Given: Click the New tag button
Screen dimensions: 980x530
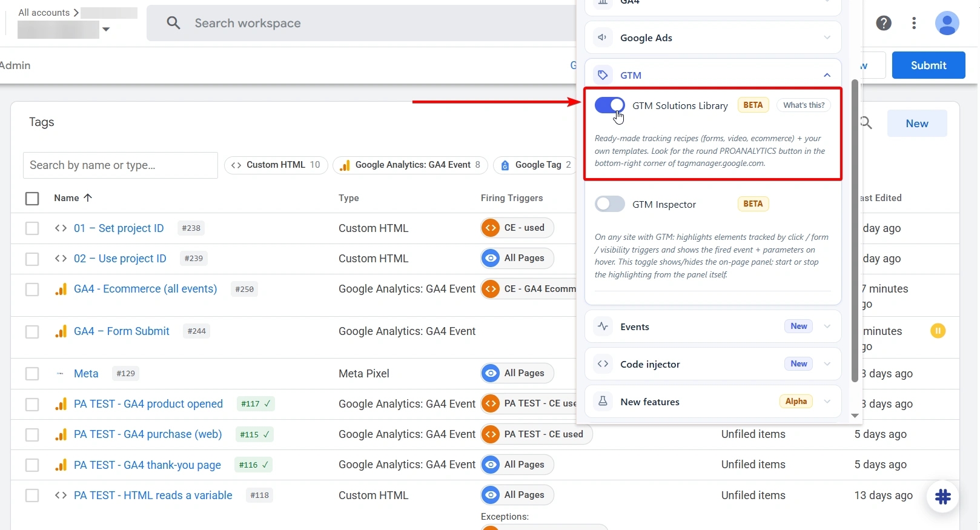Looking at the screenshot, I should click(917, 124).
